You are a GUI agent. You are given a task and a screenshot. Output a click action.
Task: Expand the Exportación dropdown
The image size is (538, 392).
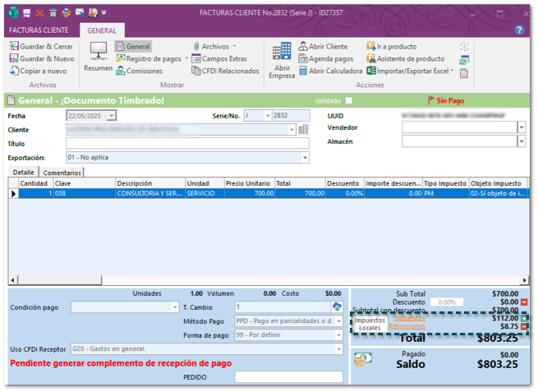(x=305, y=158)
